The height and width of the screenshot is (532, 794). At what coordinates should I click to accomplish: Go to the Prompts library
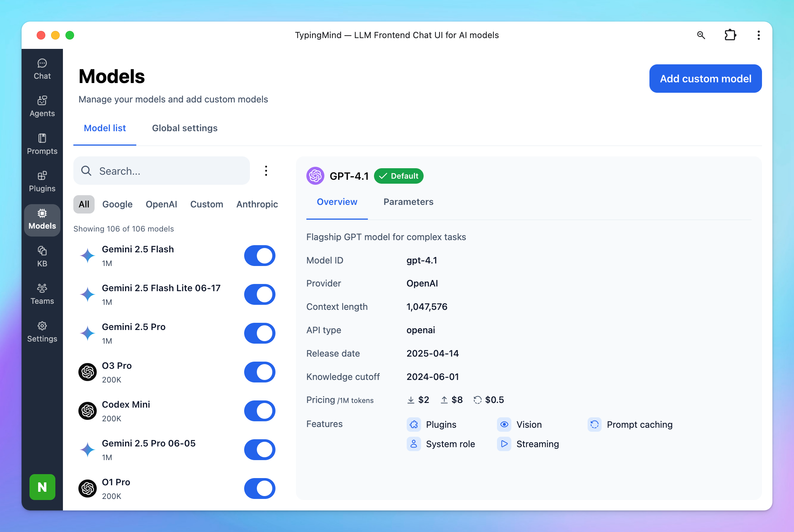(x=42, y=145)
